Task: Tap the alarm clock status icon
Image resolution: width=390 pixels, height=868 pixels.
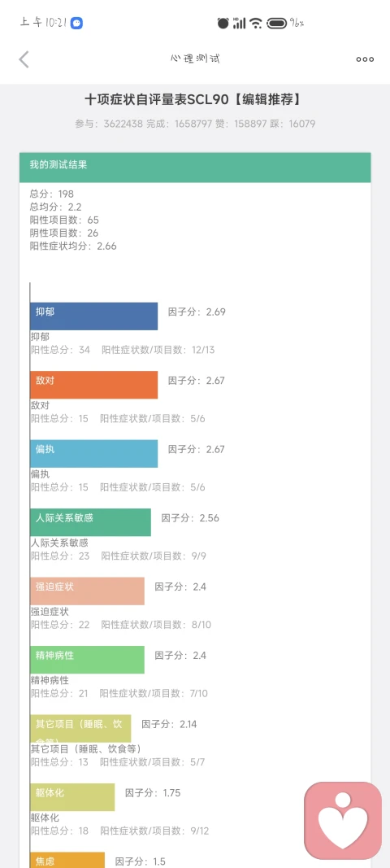Action: click(223, 24)
